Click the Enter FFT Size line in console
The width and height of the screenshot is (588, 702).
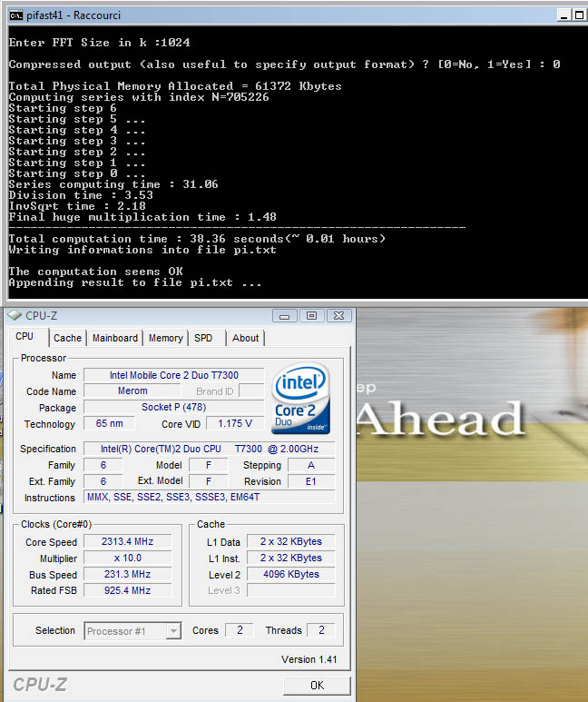click(x=99, y=43)
